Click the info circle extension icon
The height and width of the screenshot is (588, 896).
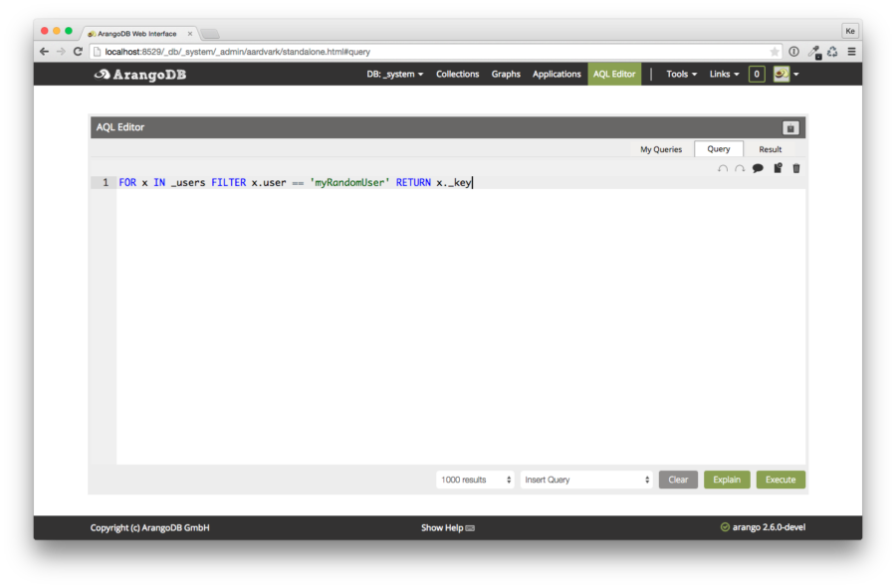coord(793,52)
